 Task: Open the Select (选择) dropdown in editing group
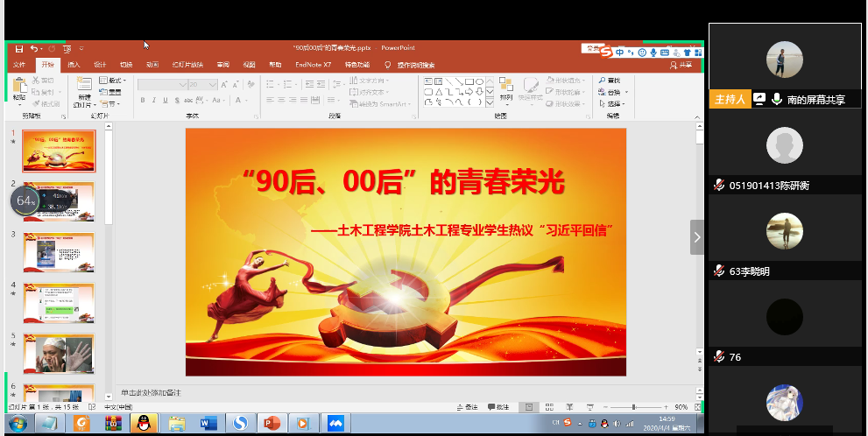click(614, 103)
